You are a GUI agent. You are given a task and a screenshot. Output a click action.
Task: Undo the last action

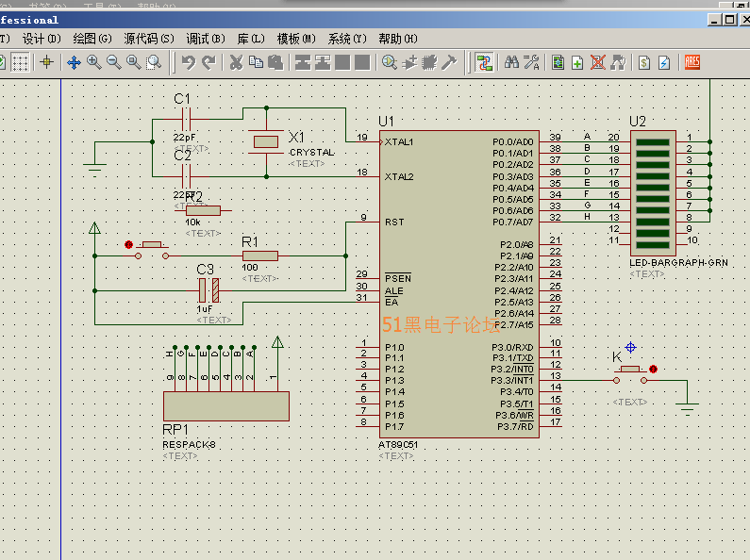pos(189,62)
